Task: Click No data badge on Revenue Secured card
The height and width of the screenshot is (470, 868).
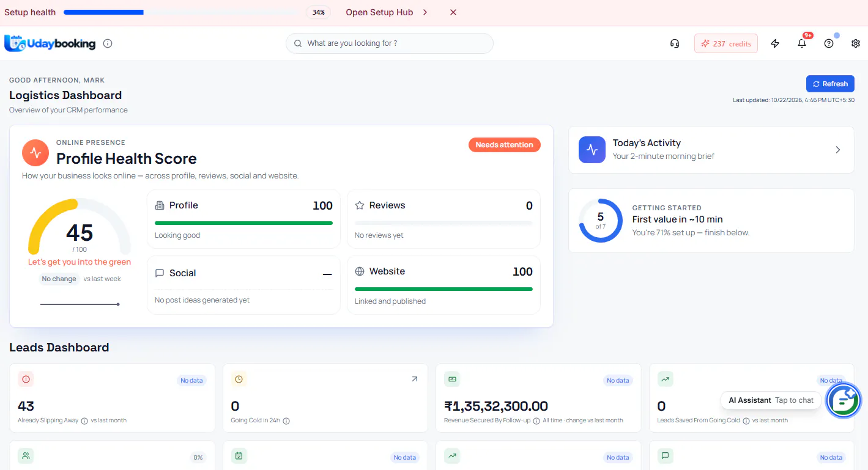Action: click(x=618, y=380)
